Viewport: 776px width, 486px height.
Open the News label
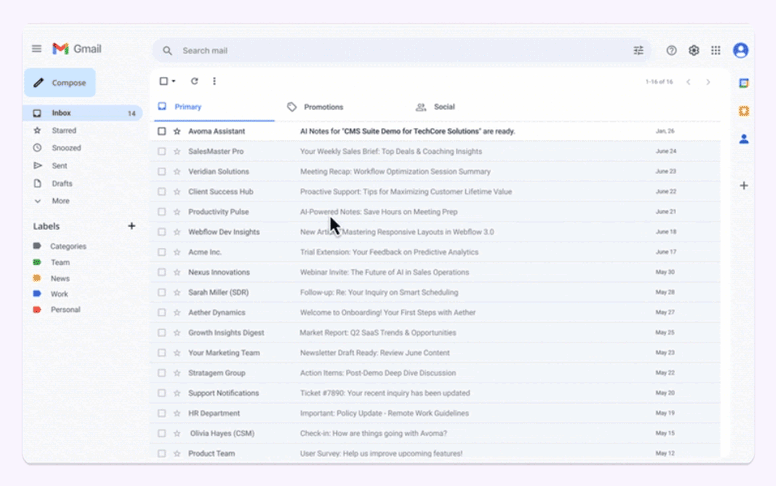(x=60, y=279)
